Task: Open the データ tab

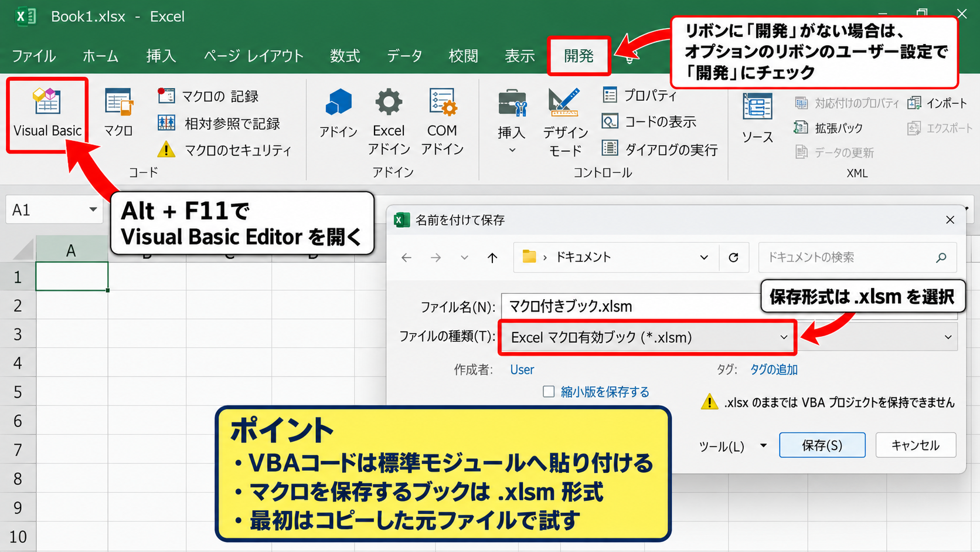Action: [404, 56]
